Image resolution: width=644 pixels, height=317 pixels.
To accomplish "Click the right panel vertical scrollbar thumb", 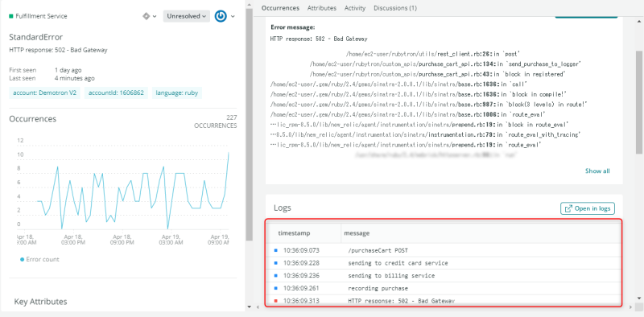I will [639, 103].
